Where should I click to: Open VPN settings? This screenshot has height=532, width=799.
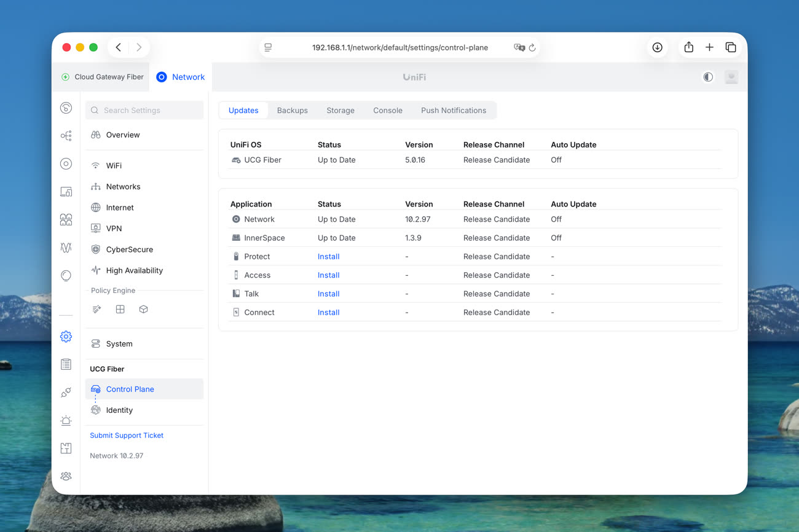(144, 229)
